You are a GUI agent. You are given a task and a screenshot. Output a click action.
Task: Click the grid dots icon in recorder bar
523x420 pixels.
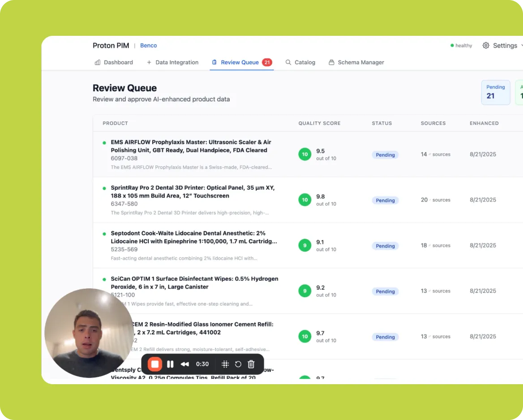(x=225, y=364)
